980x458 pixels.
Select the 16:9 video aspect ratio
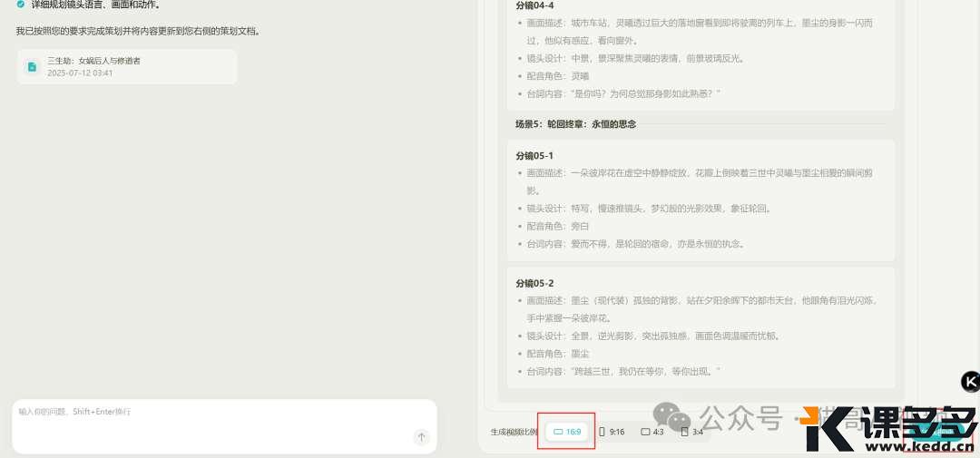(567, 432)
